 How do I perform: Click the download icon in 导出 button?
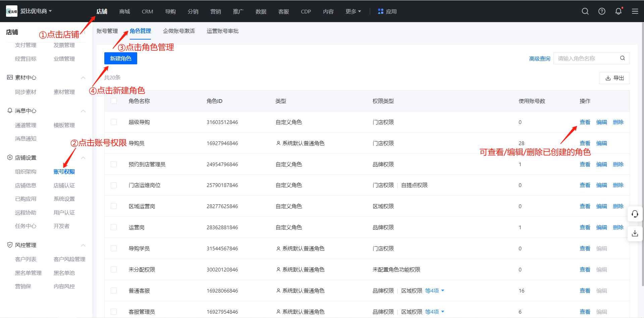point(608,78)
